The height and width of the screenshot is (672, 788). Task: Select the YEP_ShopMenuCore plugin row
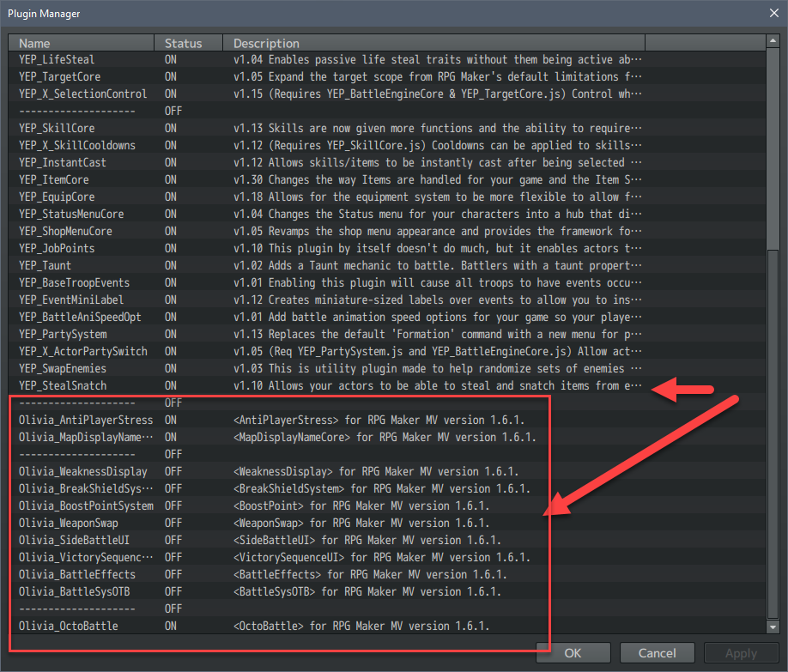(387, 231)
